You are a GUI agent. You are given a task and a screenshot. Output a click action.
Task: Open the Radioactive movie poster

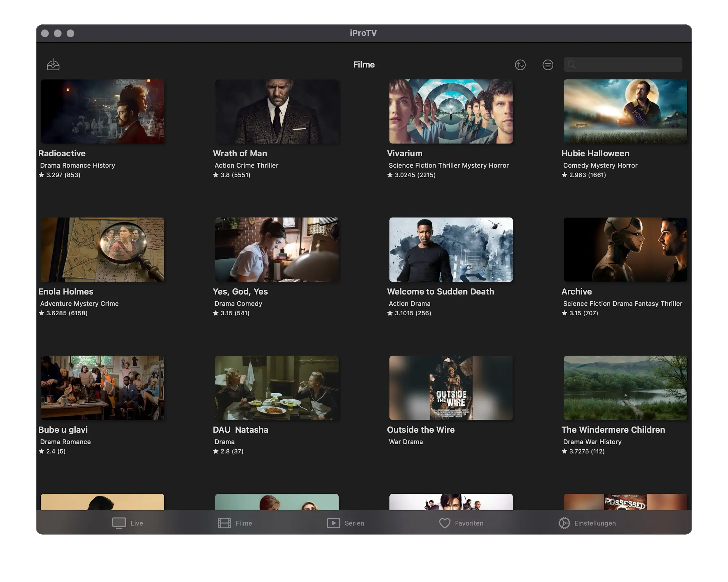pyautogui.click(x=102, y=111)
